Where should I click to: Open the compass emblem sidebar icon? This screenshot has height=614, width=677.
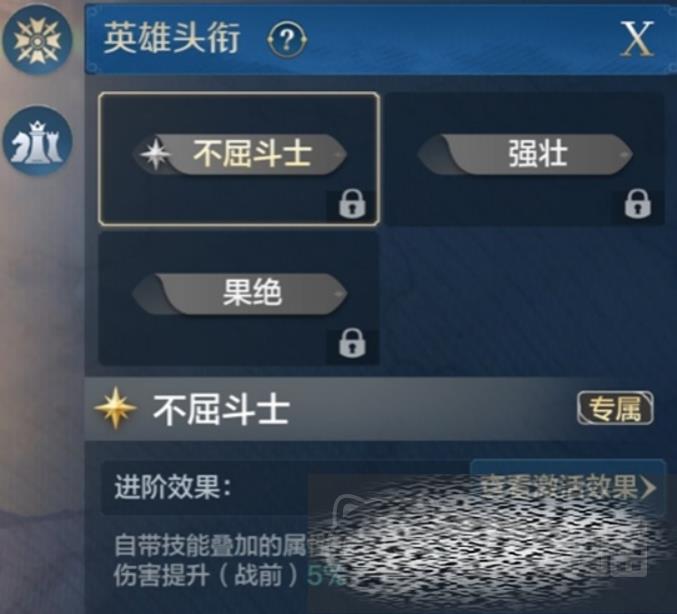tap(37, 40)
